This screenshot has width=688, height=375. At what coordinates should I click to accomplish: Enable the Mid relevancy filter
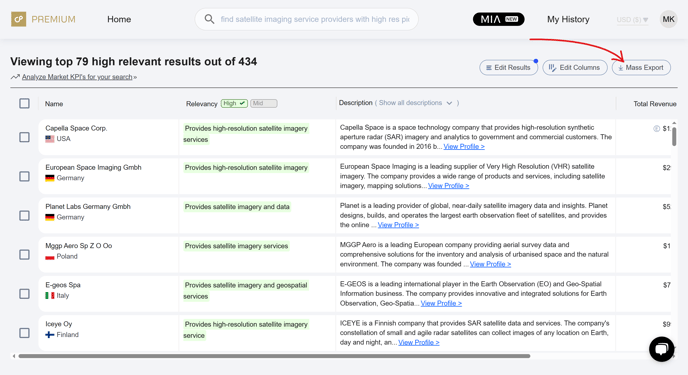[264, 104]
